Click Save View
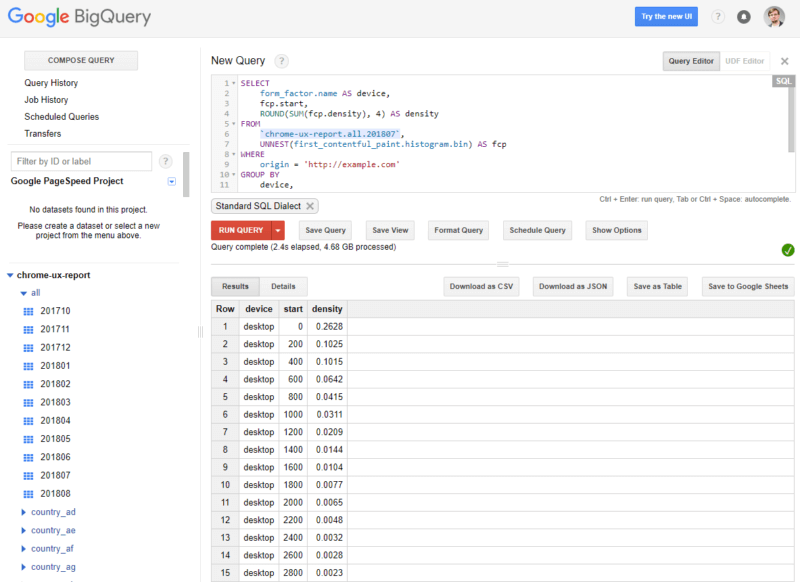800x582 pixels. coord(390,231)
